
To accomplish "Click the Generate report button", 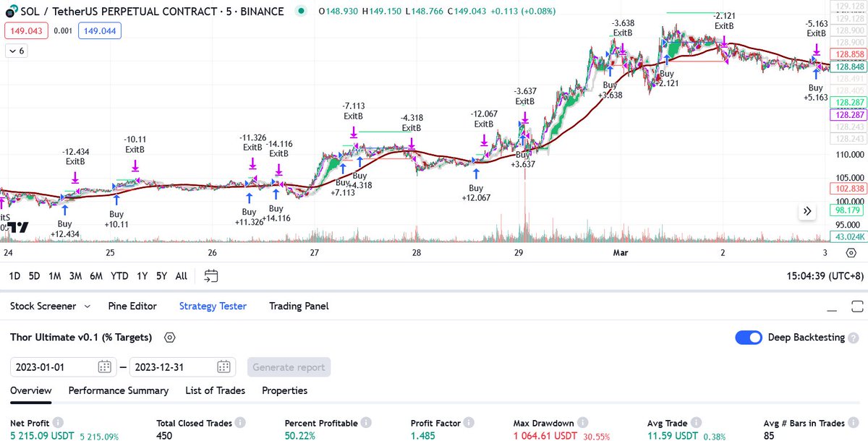I will 289,367.
